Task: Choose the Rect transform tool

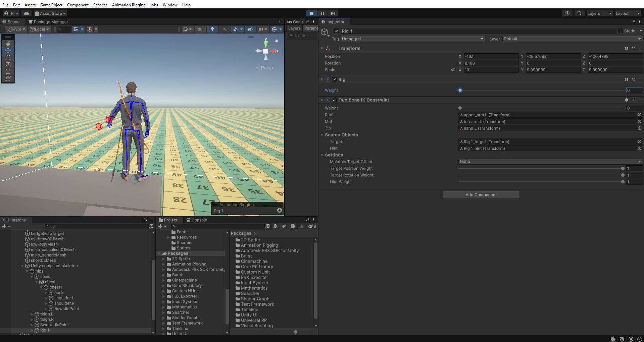Action: [x=8, y=72]
